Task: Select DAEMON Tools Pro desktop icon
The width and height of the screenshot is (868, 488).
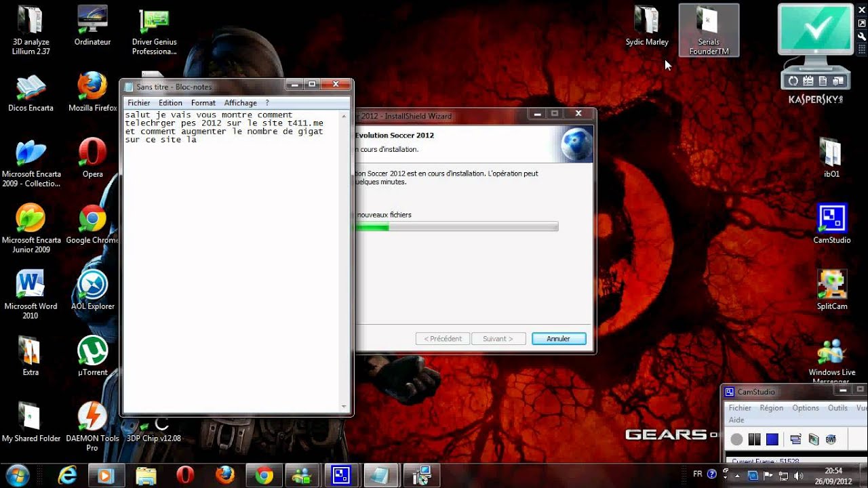Action: 92,427
